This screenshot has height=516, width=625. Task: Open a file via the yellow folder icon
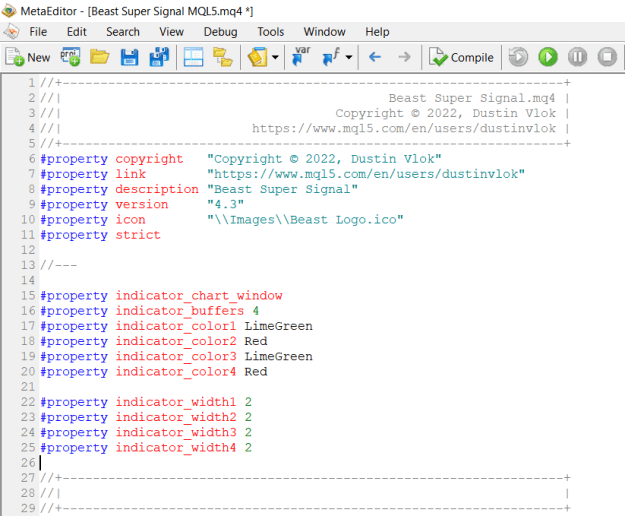(99, 57)
